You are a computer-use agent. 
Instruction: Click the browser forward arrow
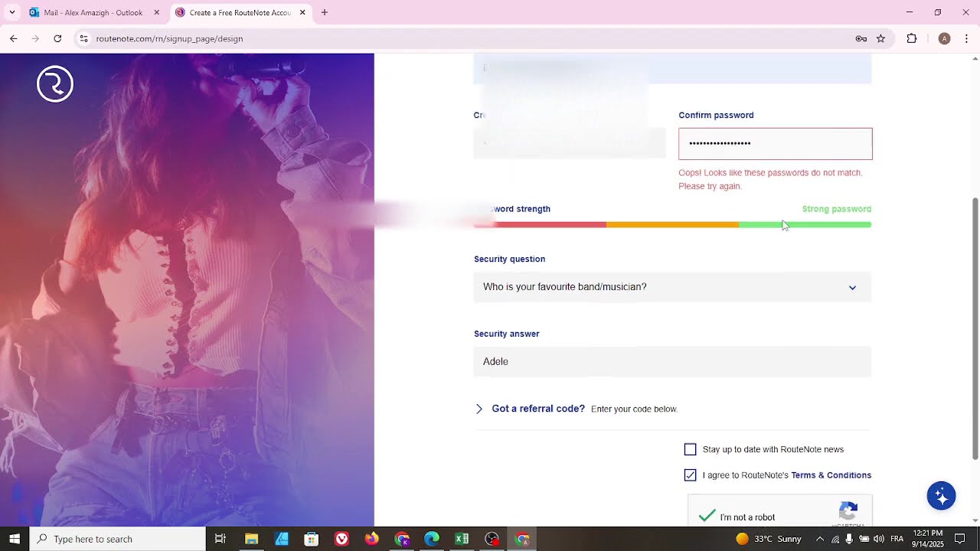35,38
